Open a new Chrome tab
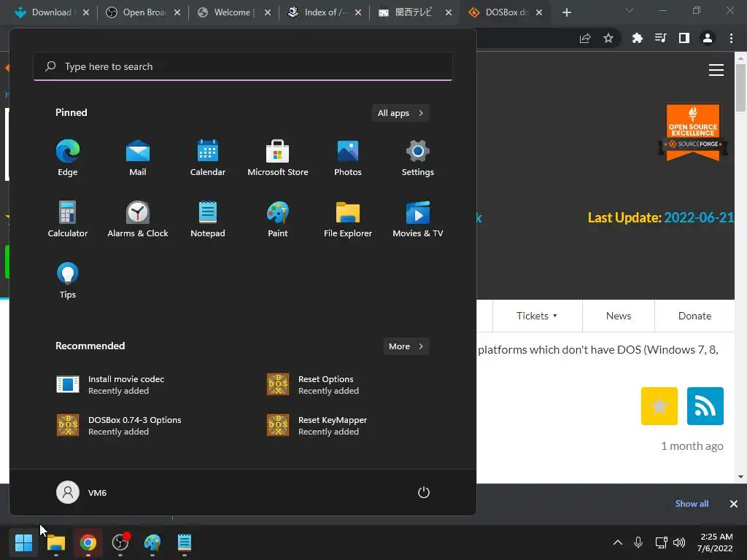Image resolution: width=747 pixels, height=560 pixels. click(566, 12)
